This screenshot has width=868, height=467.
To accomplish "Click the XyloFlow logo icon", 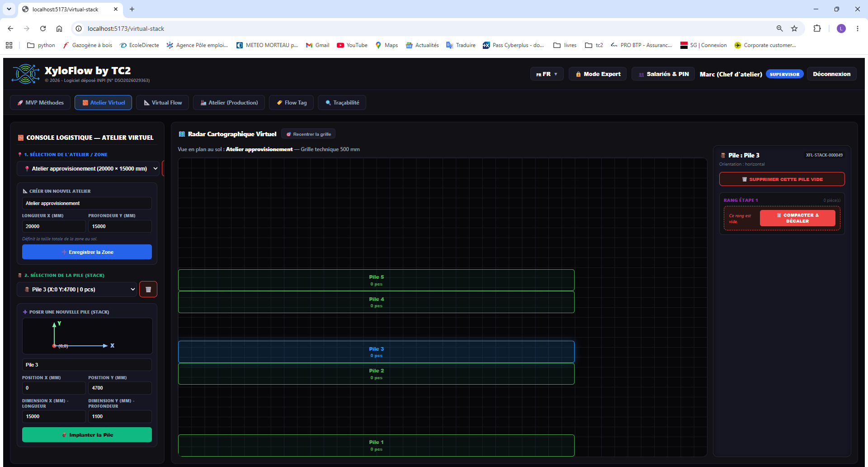I will 26,74.
